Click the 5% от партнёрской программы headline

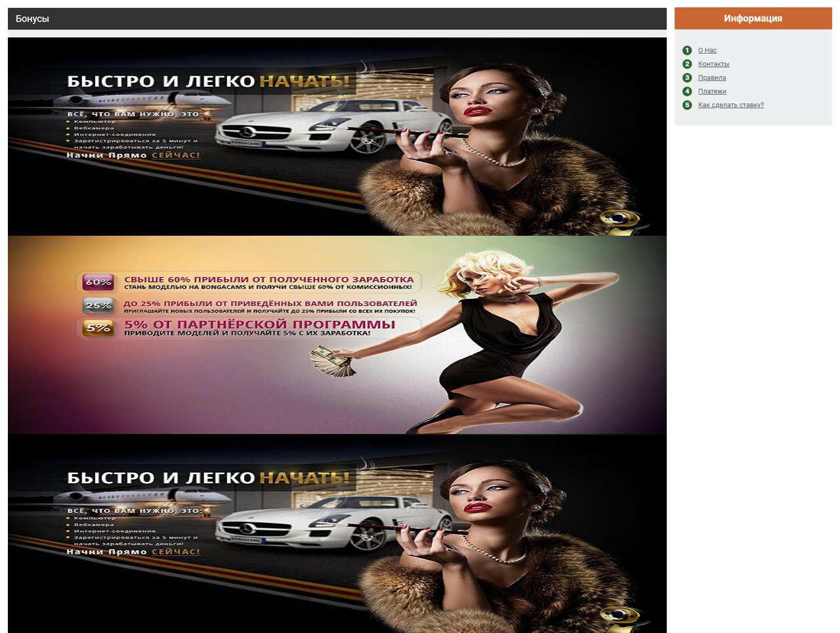(260, 324)
